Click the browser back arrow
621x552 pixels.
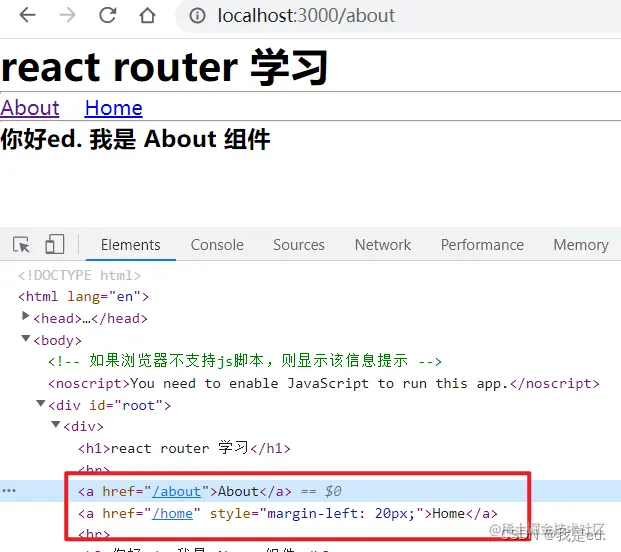27,15
